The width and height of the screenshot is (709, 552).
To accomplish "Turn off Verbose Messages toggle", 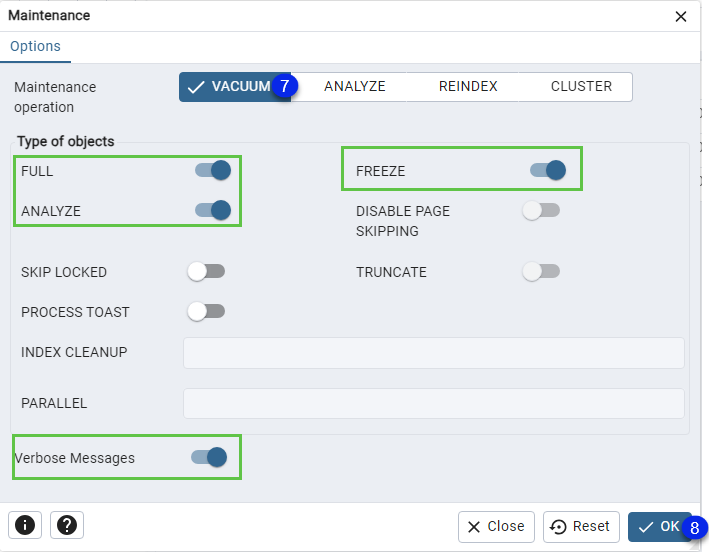I will [x=209, y=457].
